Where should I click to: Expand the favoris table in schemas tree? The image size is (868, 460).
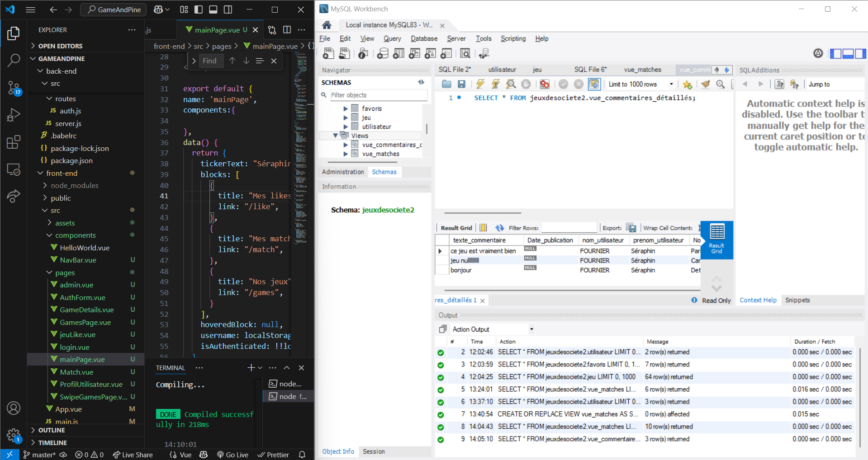click(x=346, y=108)
